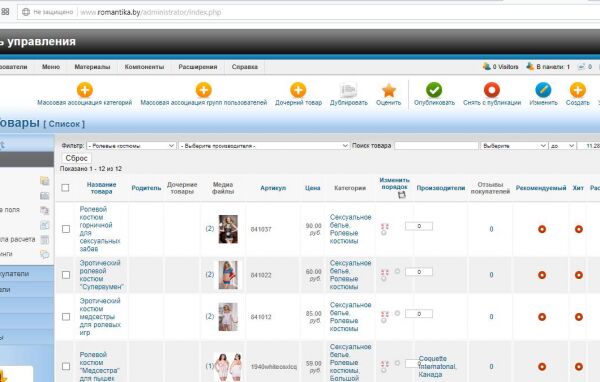Screen dimensions: 600x382
Task: Sort by Цена column header
Action: coord(312,188)
